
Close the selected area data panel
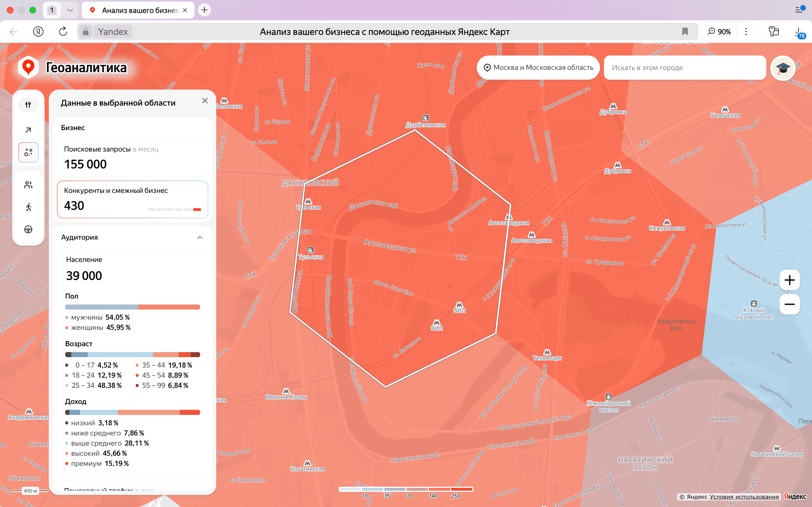[205, 101]
